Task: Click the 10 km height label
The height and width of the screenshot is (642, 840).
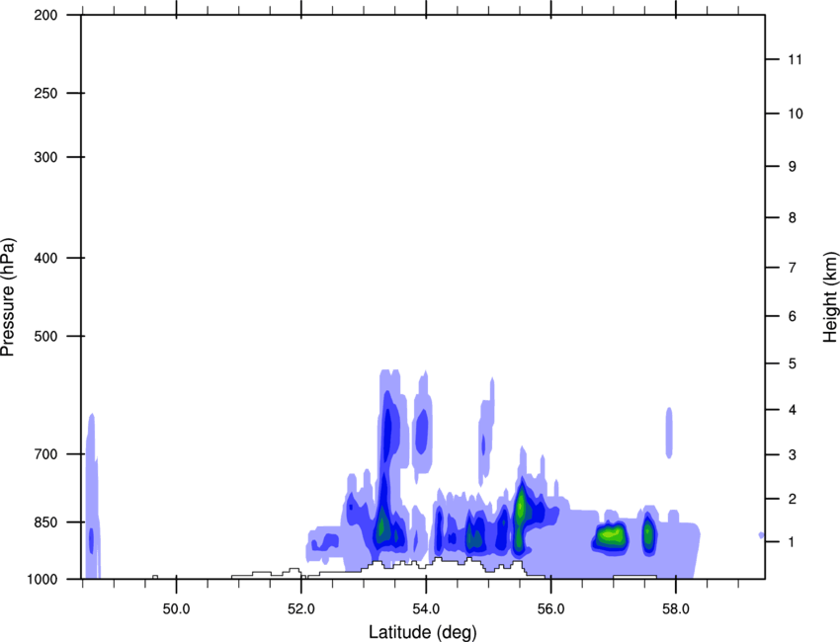Action: tap(796, 114)
